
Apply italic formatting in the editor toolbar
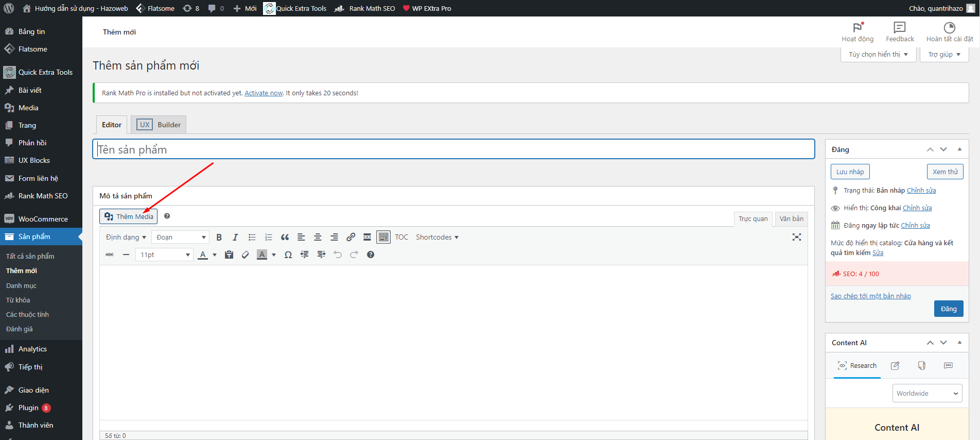coord(235,238)
